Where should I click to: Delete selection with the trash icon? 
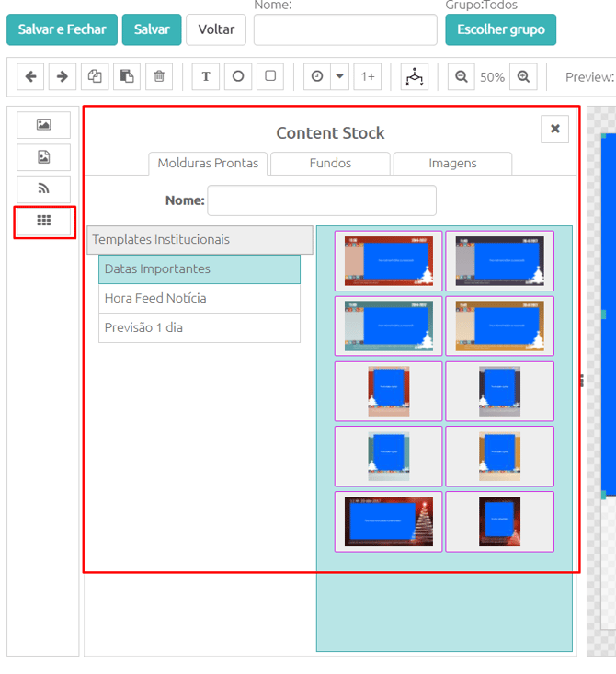(x=159, y=76)
